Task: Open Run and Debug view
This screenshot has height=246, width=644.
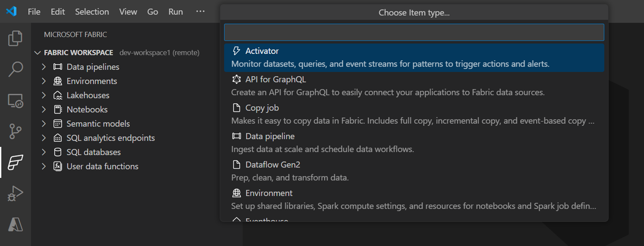Action: 15,193
